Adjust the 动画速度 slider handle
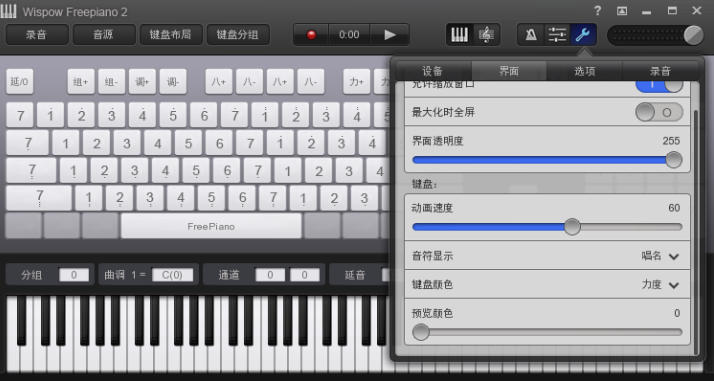The image size is (714, 381). click(572, 227)
